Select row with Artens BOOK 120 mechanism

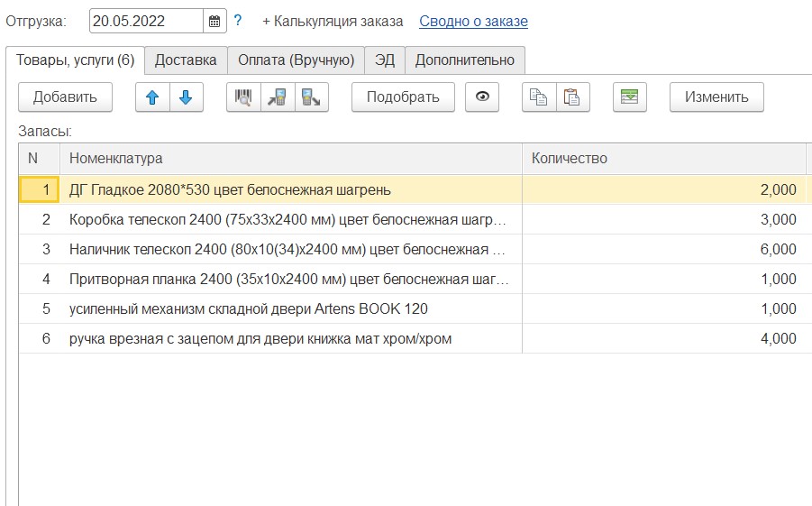(x=249, y=309)
